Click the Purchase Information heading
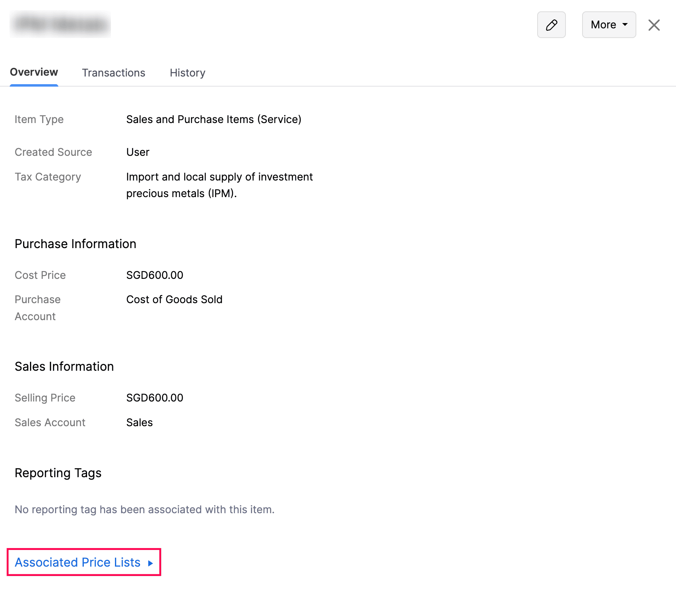 (75, 244)
